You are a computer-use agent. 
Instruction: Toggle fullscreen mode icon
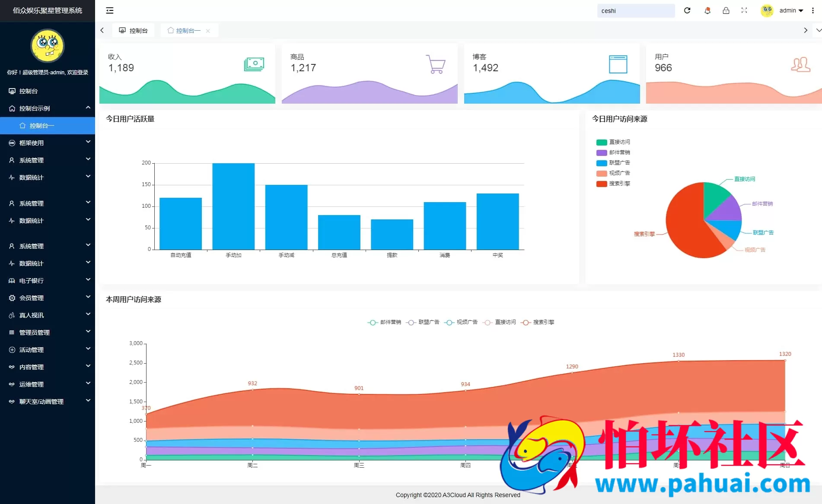744,10
